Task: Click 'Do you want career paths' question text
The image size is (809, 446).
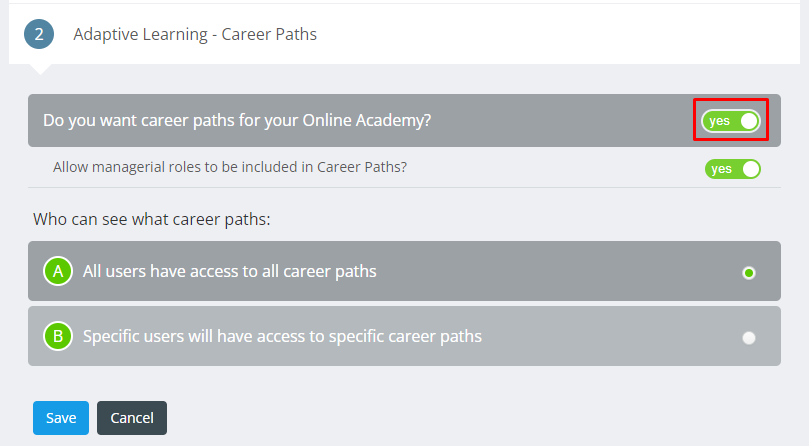Action: pyautogui.click(x=237, y=120)
